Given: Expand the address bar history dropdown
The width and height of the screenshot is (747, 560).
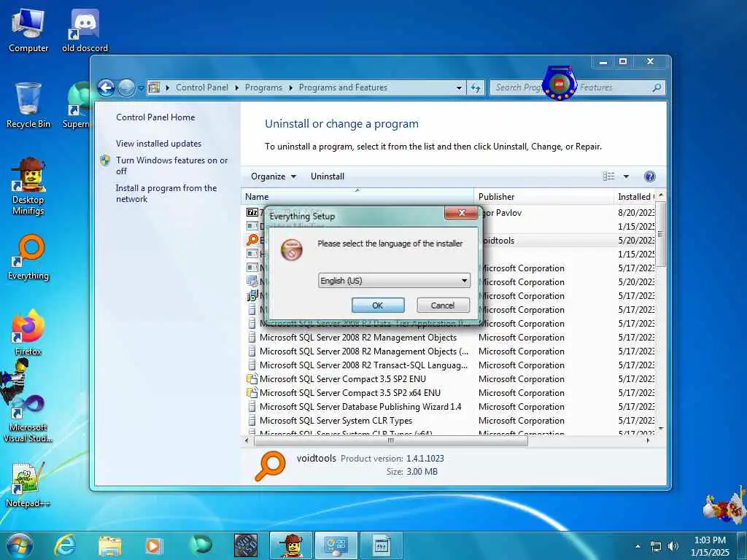Looking at the screenshot, I should [x=459, y=87].
